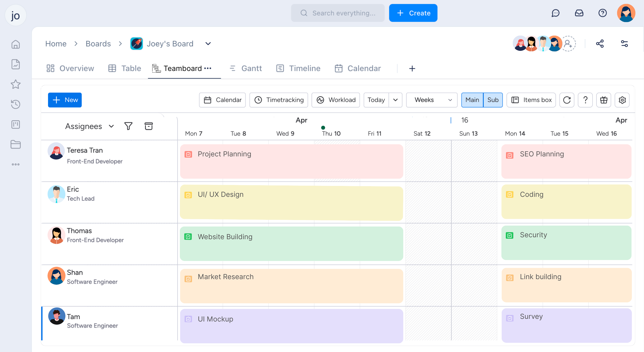The width and height of the screenshot is (644, 352).
Task: Click the Create button
Action: (413, 13)
